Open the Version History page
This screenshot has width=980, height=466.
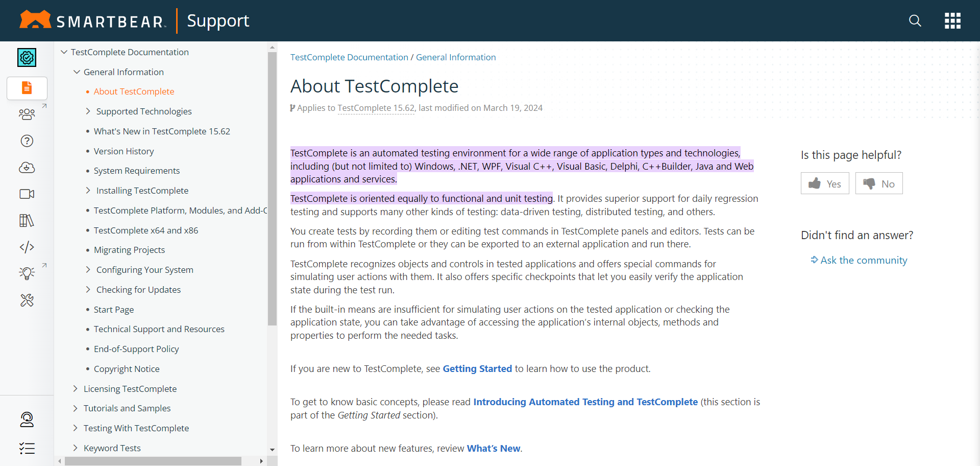124,151
